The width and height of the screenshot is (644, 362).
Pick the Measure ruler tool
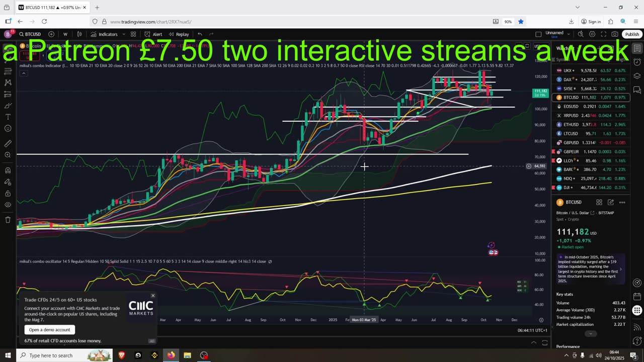click(8, 143)
